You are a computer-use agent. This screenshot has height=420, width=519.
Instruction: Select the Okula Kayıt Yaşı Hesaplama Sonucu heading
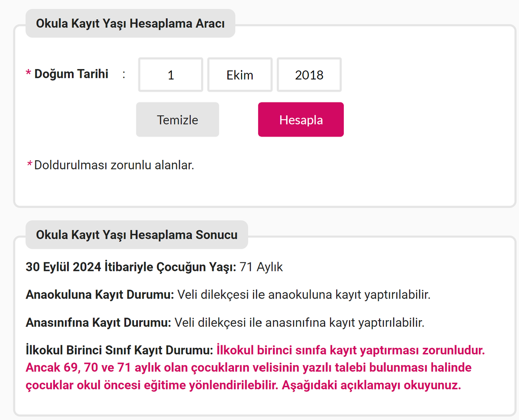[137, 235]
